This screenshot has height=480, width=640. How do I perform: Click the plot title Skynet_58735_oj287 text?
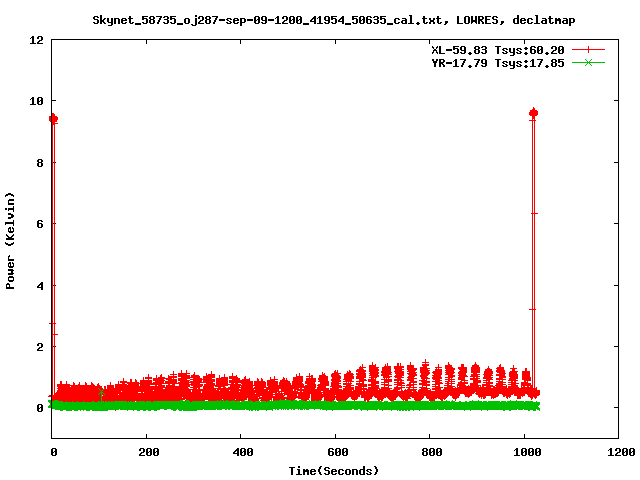tap(333, 20)
